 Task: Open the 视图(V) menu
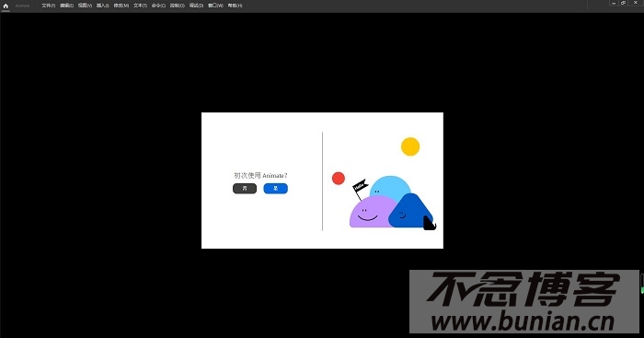point(85,6)
